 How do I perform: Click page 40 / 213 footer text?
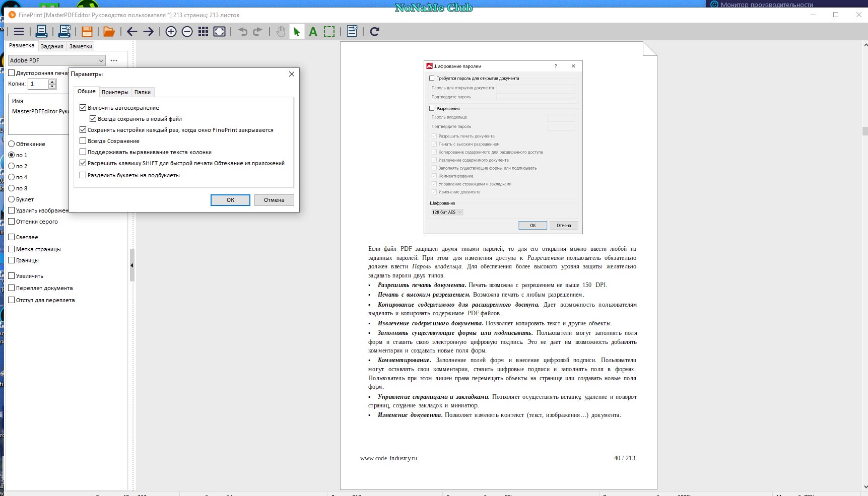click(x=624, y=458)
